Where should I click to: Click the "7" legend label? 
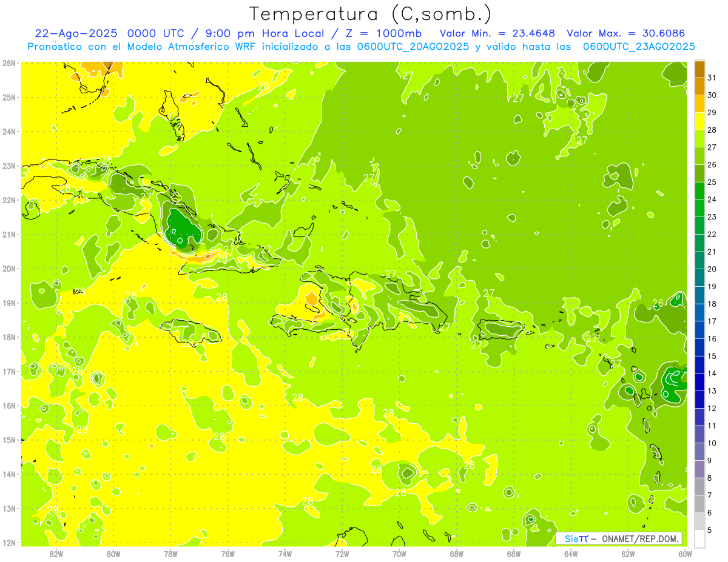click(710, 495)
